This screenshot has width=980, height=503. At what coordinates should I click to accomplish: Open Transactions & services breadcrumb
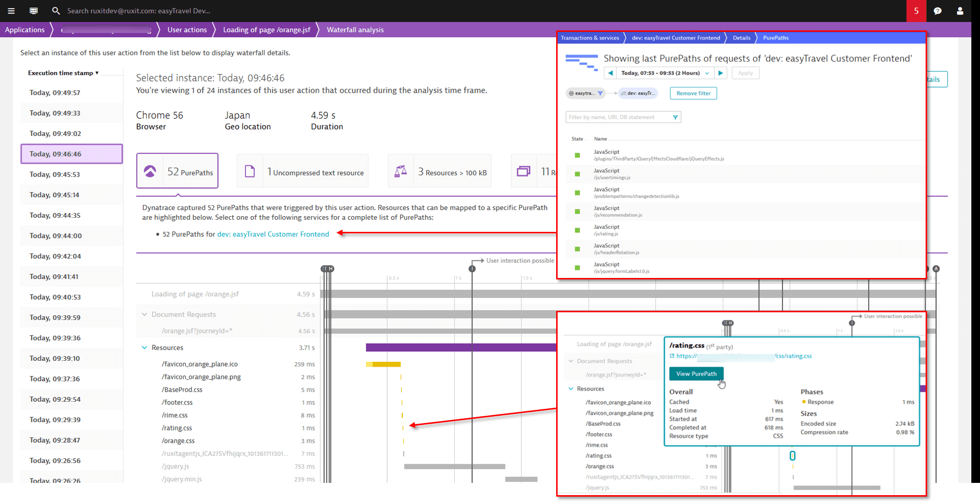click(x=590, y=38)
